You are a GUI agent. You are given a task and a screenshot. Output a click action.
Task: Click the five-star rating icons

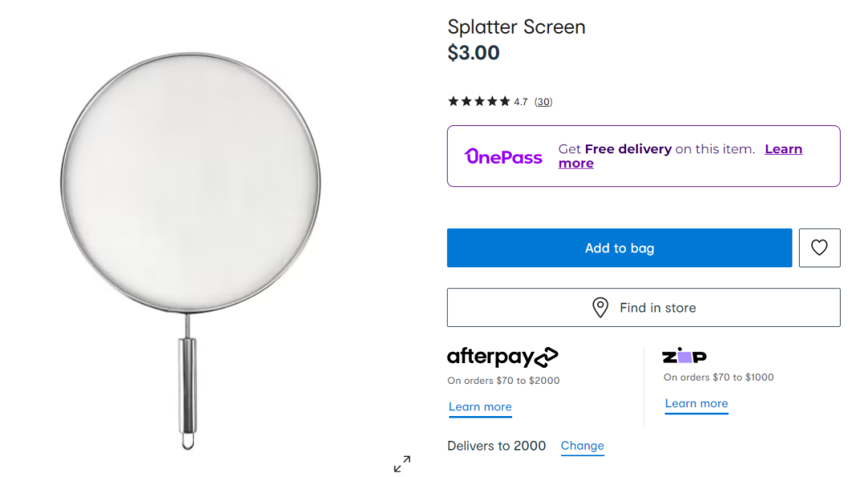coord(479,101)
